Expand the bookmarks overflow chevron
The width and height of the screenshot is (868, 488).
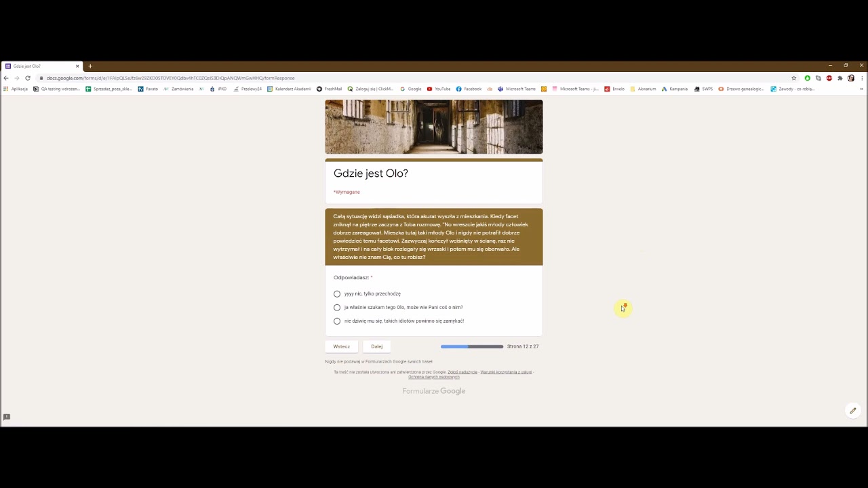(862, 89)
